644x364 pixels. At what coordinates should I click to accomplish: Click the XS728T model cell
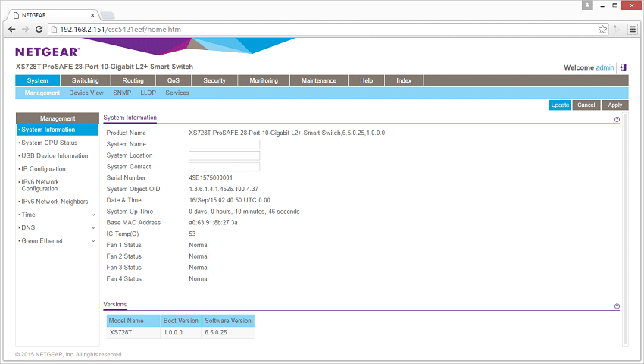click(133, 332)
